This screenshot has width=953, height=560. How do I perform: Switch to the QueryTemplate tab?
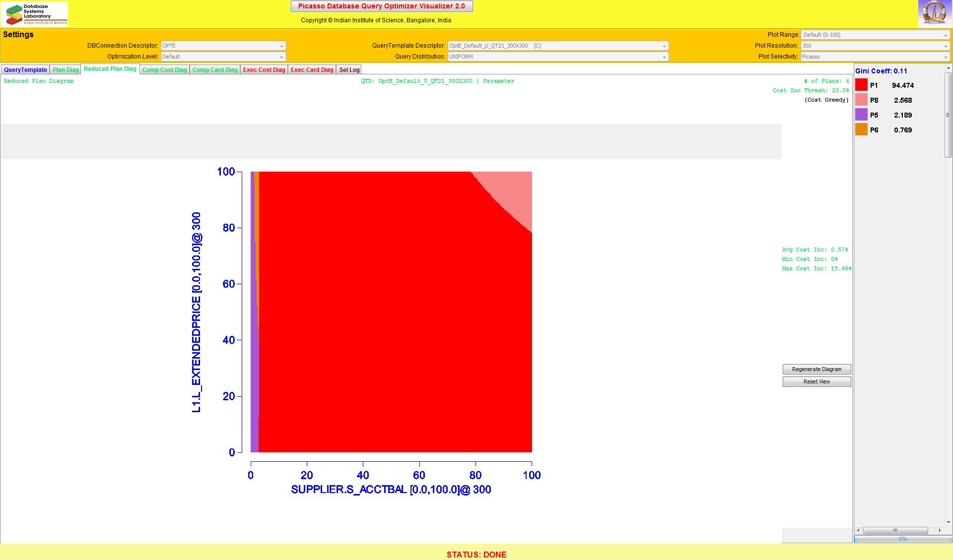[25, 70]
